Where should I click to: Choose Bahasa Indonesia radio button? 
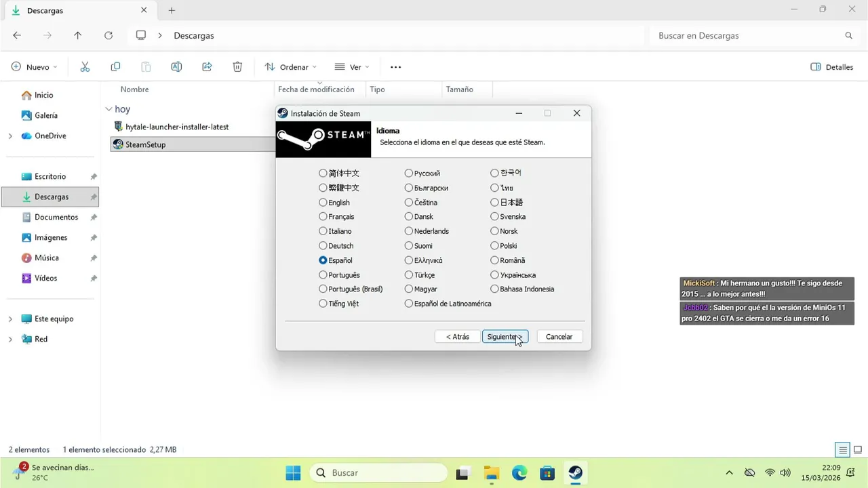tap(494, 289)
